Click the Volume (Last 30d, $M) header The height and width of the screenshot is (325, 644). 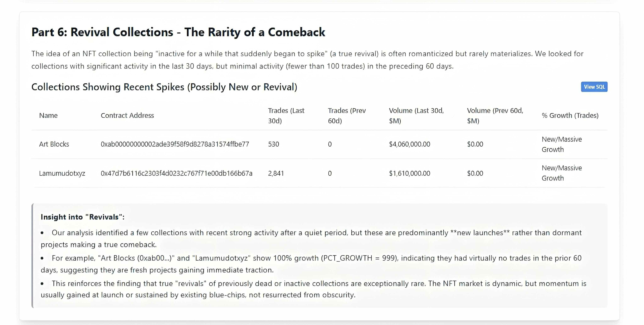(x=416, y=116)
